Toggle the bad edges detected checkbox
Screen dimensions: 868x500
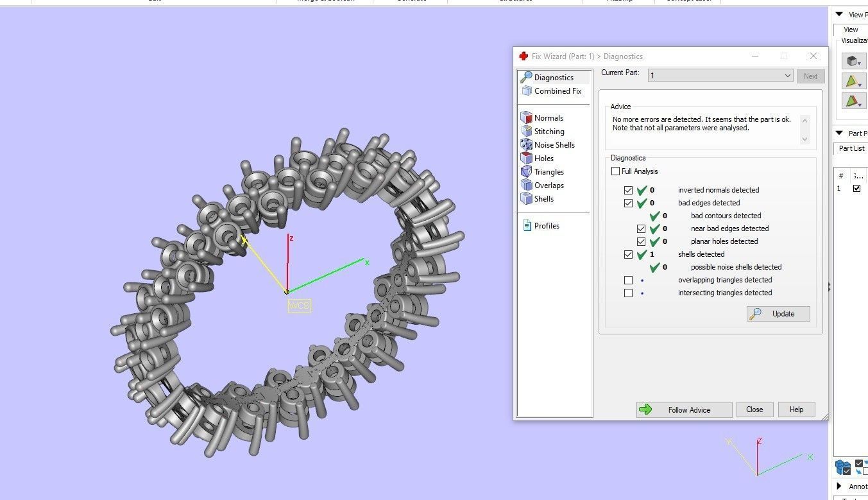pyautogui.click(x=629, y=203)
